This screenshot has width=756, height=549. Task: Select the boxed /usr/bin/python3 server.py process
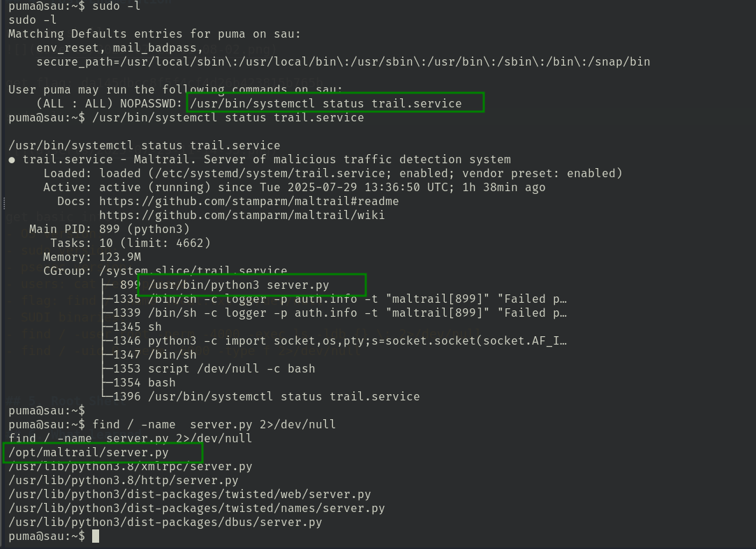click(x=238, y=285)
